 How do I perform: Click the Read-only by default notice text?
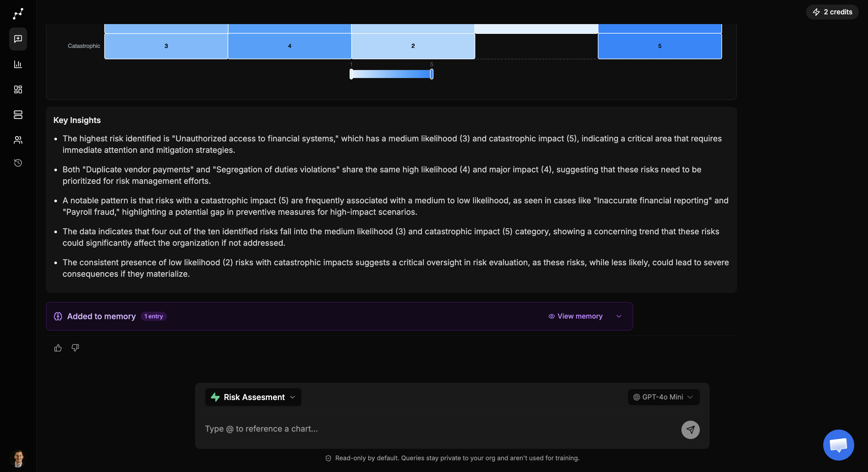pyautogui.click(x=457, y=458)
